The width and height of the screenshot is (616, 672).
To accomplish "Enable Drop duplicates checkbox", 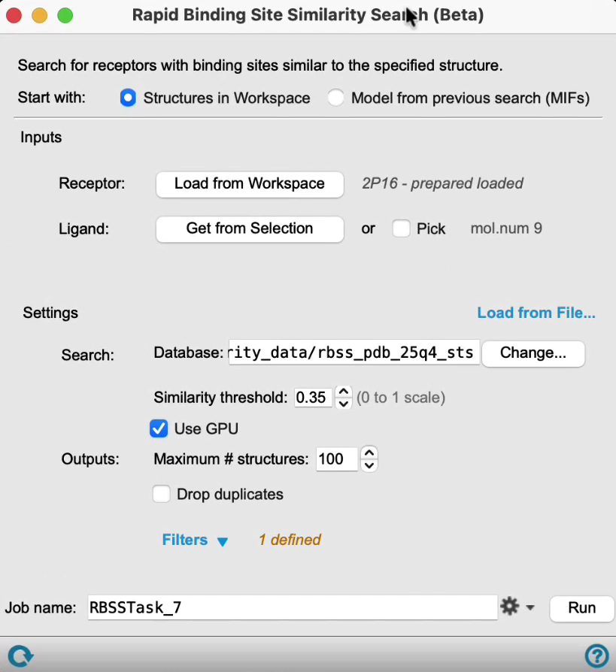I will pos(161,494).
